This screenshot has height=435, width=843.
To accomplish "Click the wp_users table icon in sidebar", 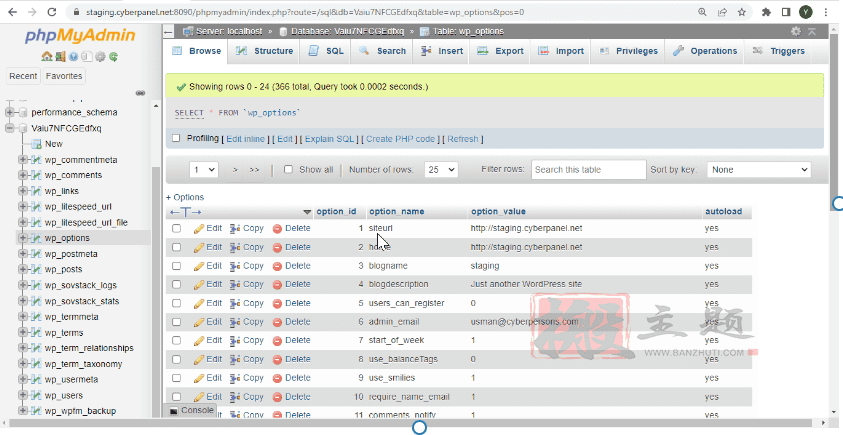I will click(x=36, y=396).
